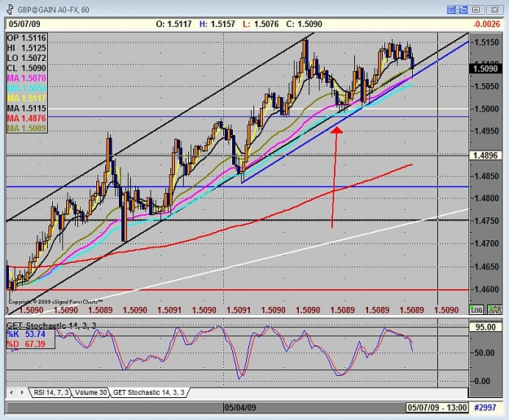Viewport: 509px width, 420px height.
Task: Click the auto-scale chart icon beside LOG
Action: tap(494, 310)
